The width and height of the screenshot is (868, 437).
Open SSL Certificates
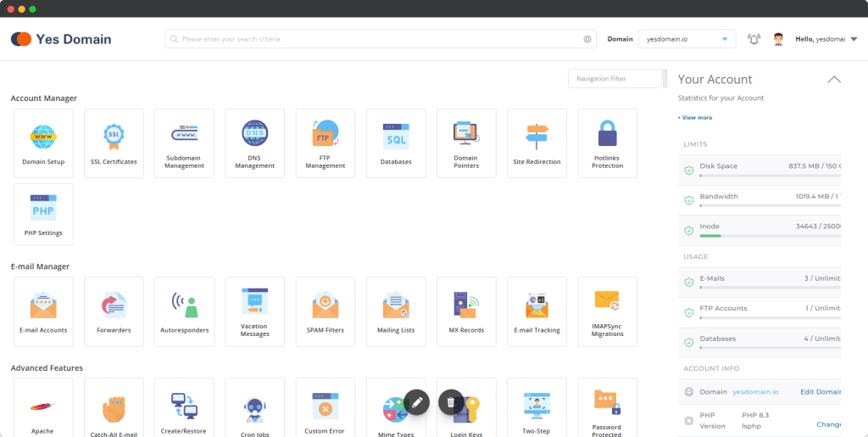(x=114, y=143)
